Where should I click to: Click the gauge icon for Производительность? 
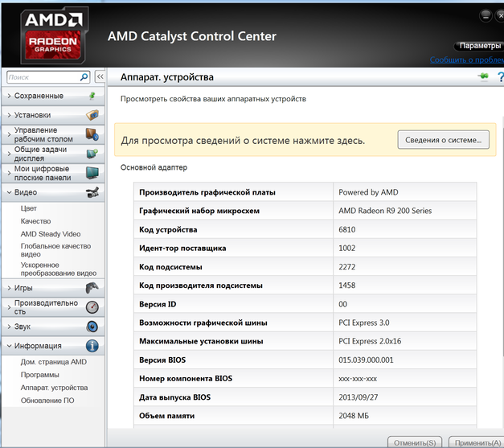92,307
